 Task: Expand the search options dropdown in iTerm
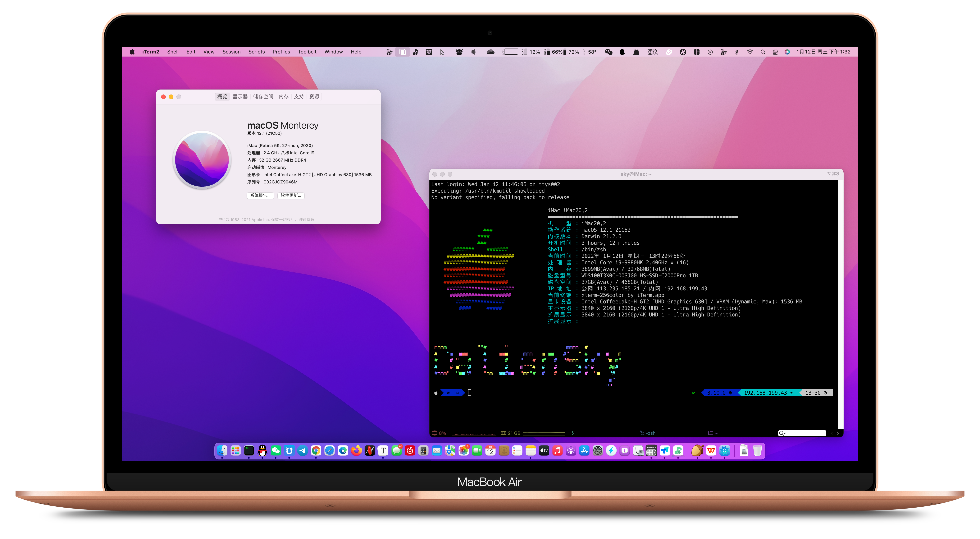tap(782, 433)
